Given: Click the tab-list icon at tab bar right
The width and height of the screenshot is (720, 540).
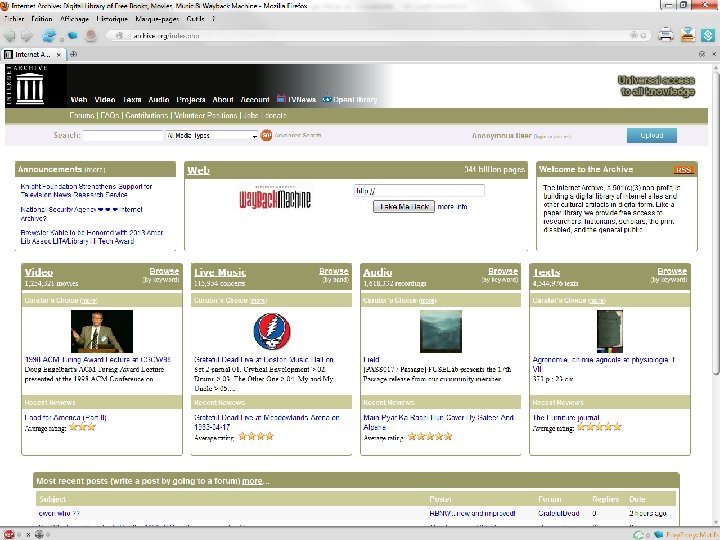Looking at the screenshot, I should [702, 54].
